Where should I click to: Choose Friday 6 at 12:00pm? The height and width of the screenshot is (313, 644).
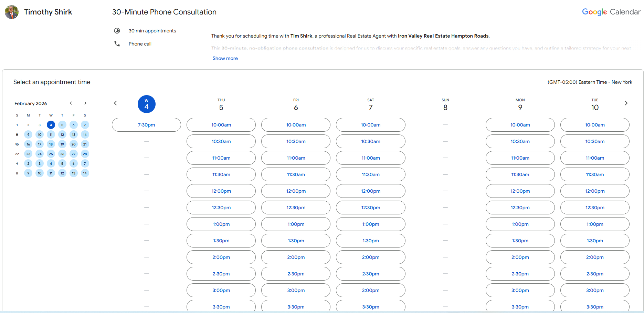[296, 191]
